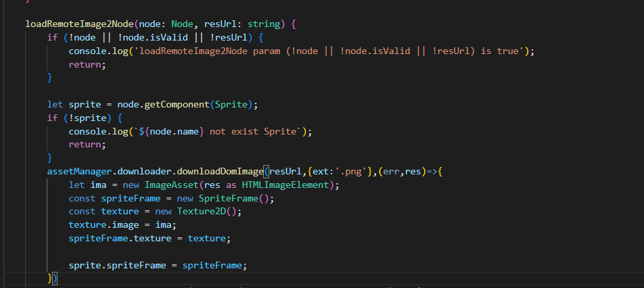Click the '=>' arrow of the callback
644x288 pixels.
432,172
